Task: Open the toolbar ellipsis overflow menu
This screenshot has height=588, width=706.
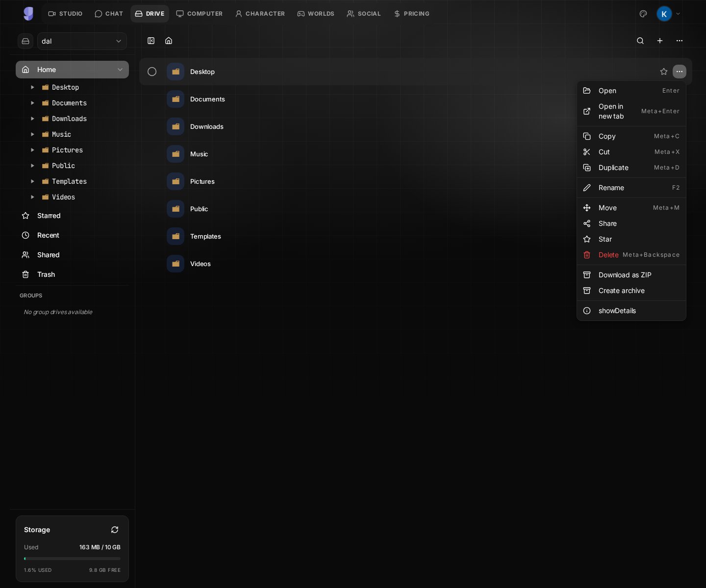Action: pos(680,41)
